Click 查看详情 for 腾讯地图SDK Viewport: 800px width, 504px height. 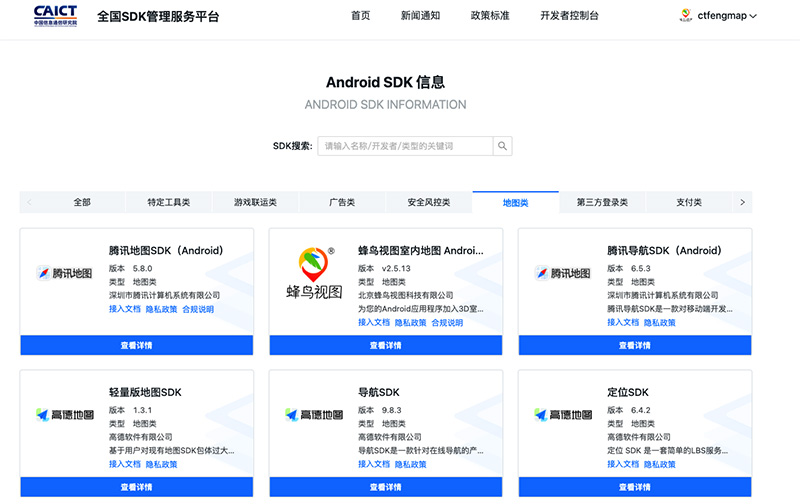coord(137,345)
